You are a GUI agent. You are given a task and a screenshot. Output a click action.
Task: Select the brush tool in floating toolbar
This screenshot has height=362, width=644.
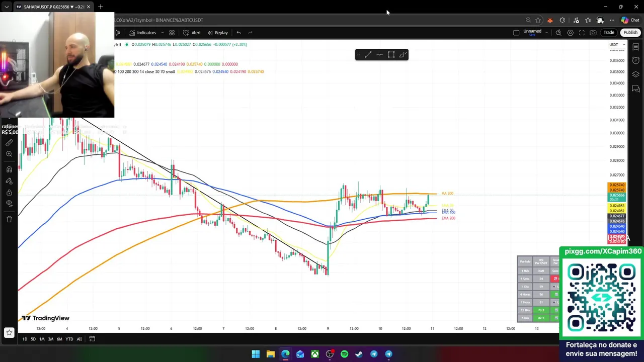click(403, 55)
